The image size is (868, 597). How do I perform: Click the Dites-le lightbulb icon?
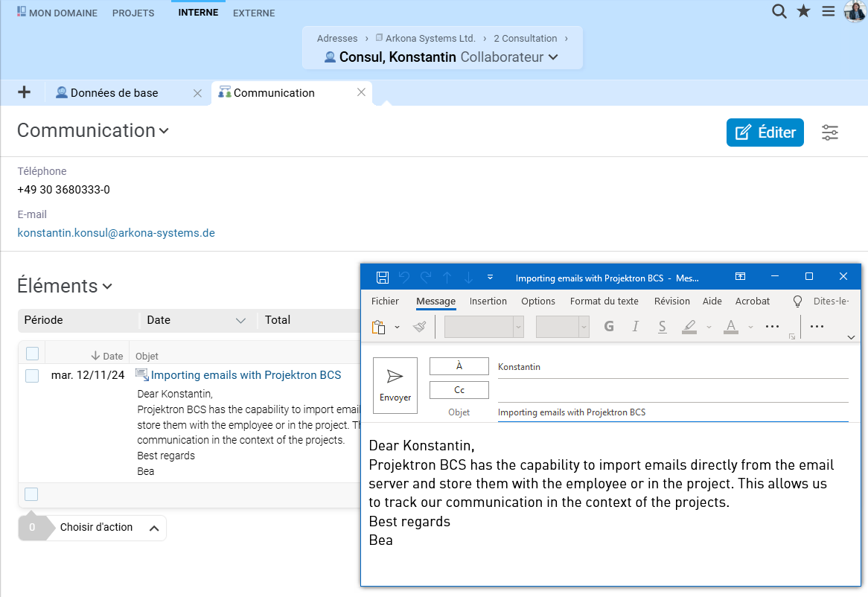point(797,301)
